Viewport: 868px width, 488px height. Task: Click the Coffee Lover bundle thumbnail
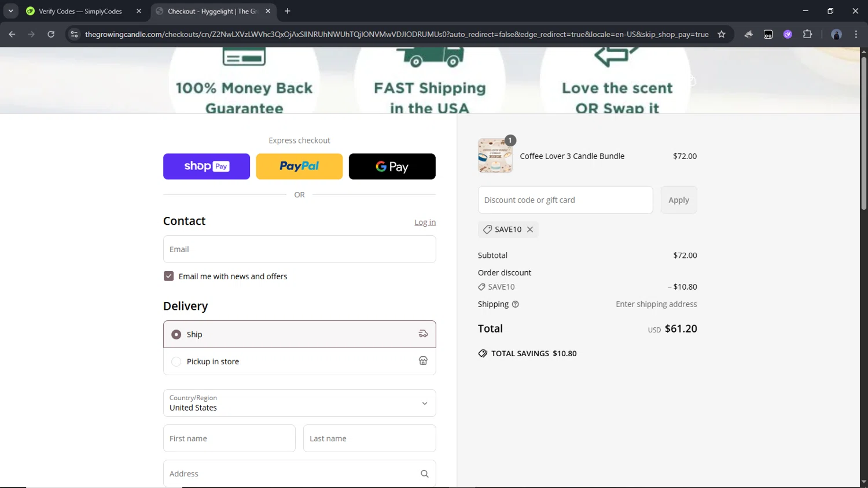pyautogui.click(x=495, y=156)
